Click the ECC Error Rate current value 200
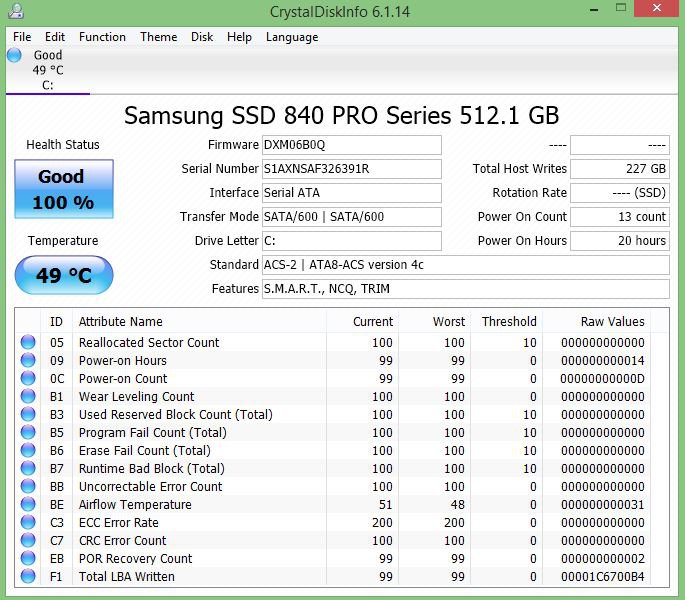The image size is (685, 600). tap(382, 523)
